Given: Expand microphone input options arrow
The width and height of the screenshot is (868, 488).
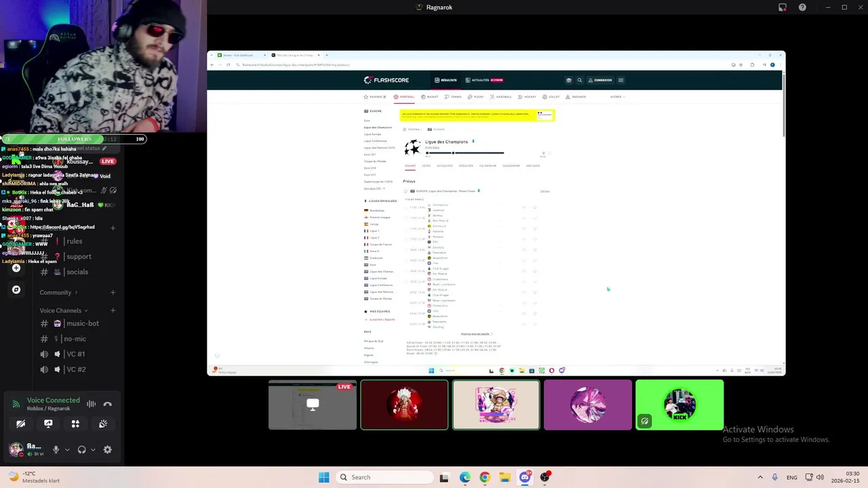Looking at the screenshot, I should click(x=66, y=449).
